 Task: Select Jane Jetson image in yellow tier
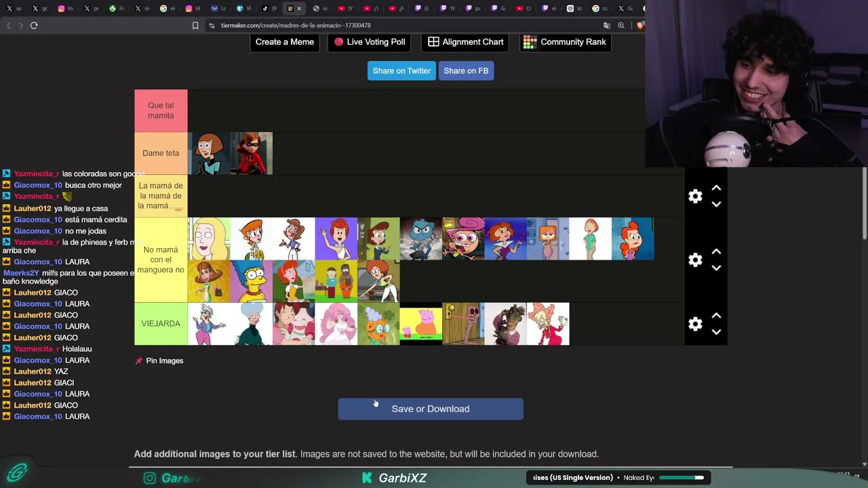[506, 239]
